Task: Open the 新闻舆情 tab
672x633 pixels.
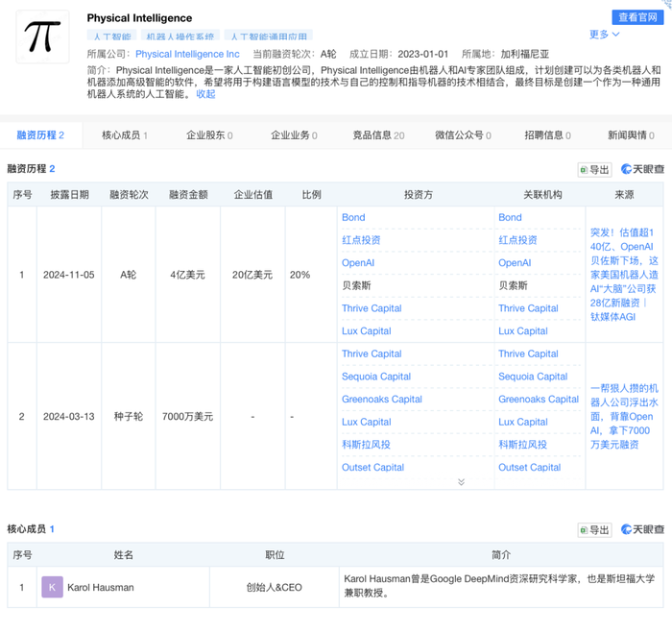Action: tap(631, 135)
